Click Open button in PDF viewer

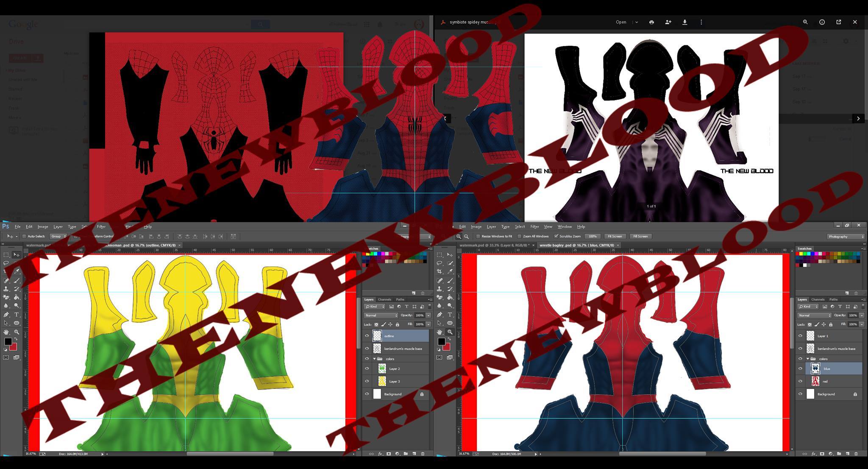[621, 22]
